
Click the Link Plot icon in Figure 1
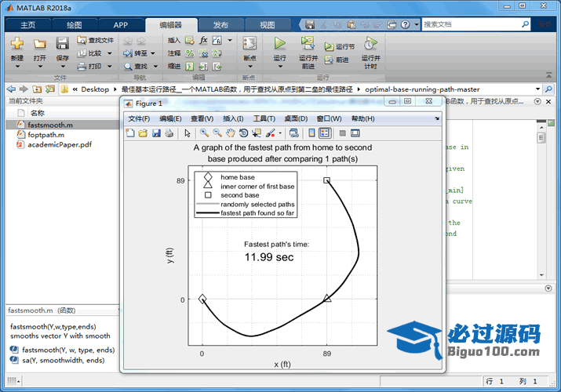tap(293, 133)
